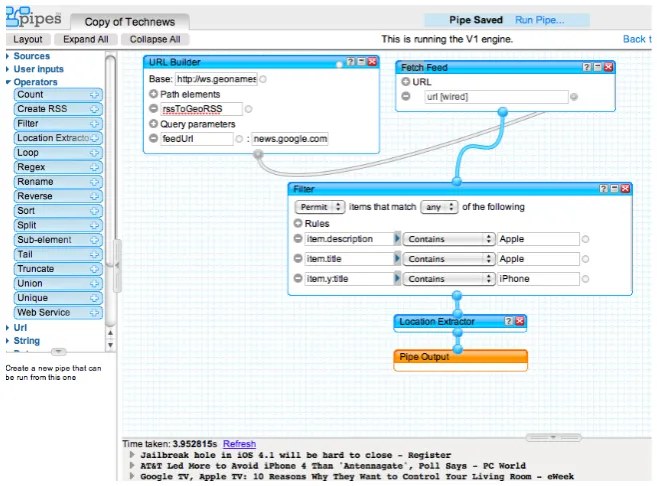Image resolution: width=657 pixels, height=486 pixels.
Task: Add Loop operator with its plus icon
Action: pyautogui.click(x=94, y=153)
